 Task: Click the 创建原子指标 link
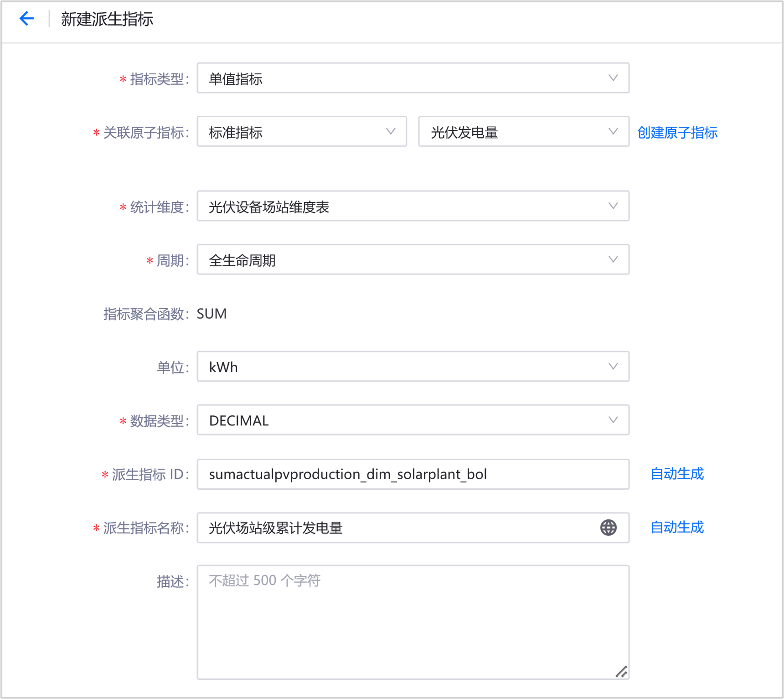677,133
